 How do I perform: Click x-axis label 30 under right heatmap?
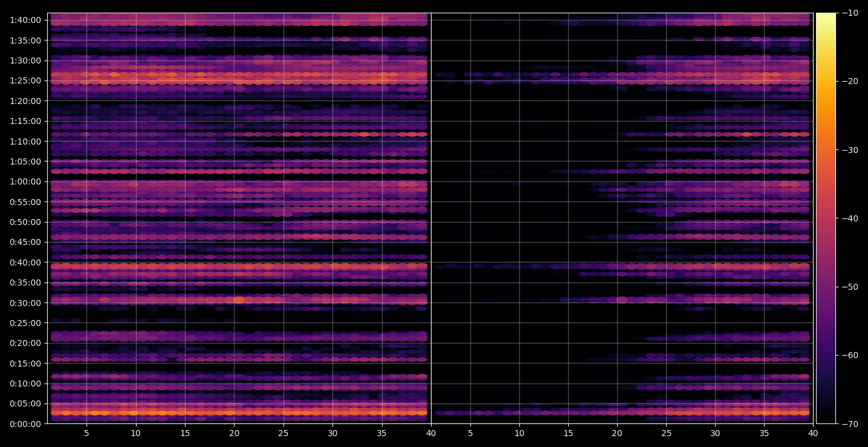click(x=716, y=434)
